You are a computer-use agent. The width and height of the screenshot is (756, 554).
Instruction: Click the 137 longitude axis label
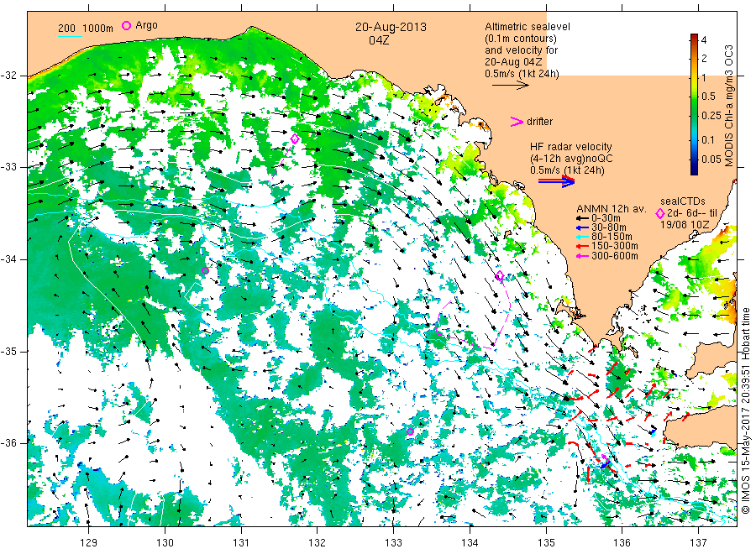698,542
